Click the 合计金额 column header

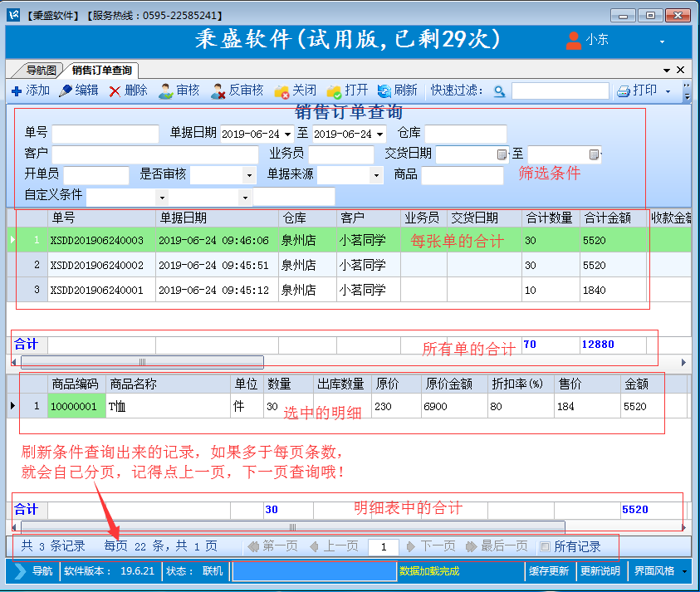(613, 218)
